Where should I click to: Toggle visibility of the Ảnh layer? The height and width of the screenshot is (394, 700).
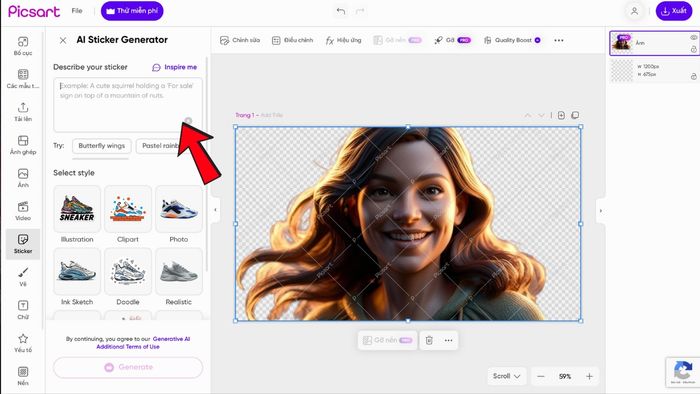point(693,37)
